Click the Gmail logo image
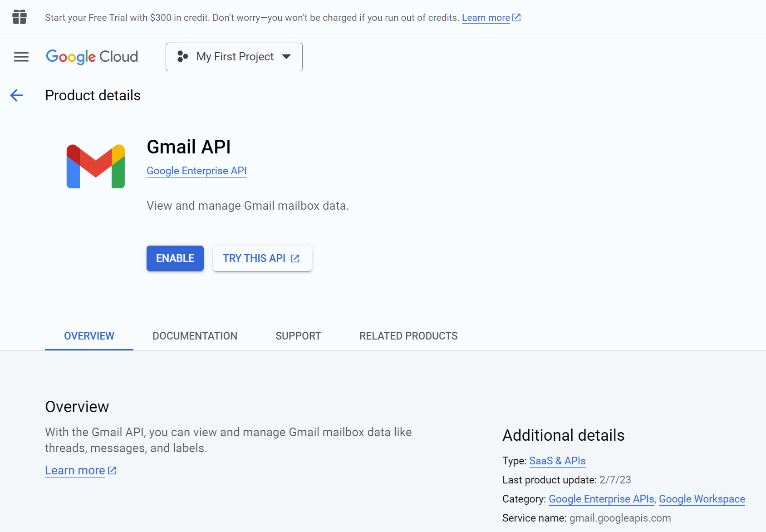The height and width of the screenshot is (532, 766). tap(96, 166)
